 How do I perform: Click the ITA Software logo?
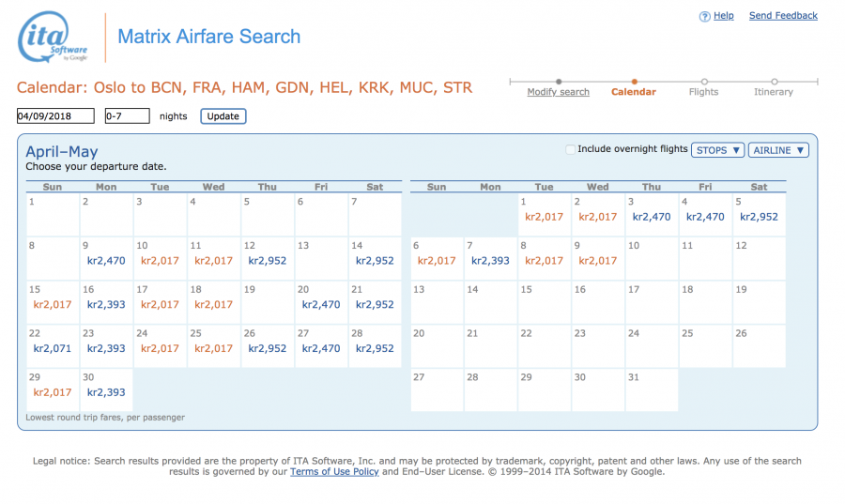click(x=54, y=38)
